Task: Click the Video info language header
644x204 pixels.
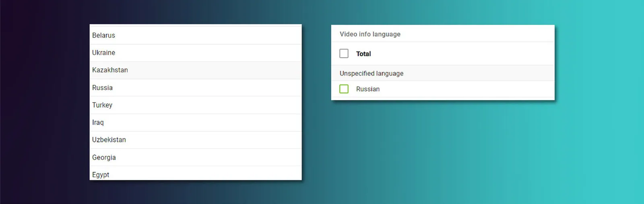Action: click(x=370, y=34)
